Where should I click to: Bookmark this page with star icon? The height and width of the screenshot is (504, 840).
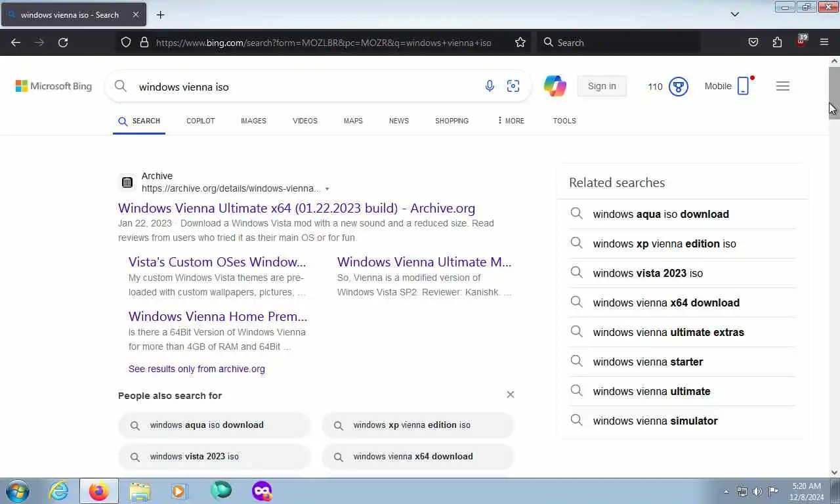(520, 42)
